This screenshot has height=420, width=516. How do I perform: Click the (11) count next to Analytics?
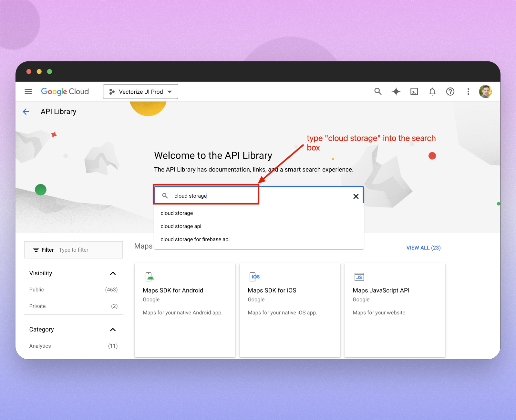click(x=113, y=346)
